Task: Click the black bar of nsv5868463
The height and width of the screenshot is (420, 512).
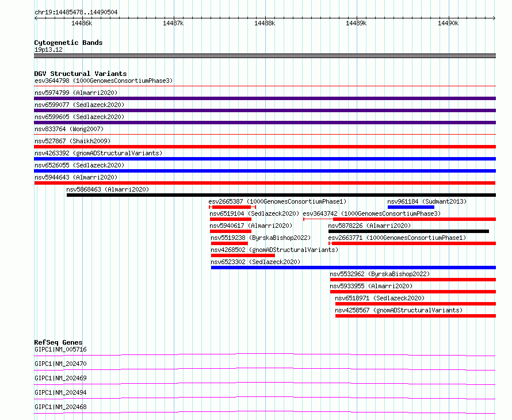Action: point(281,195)
